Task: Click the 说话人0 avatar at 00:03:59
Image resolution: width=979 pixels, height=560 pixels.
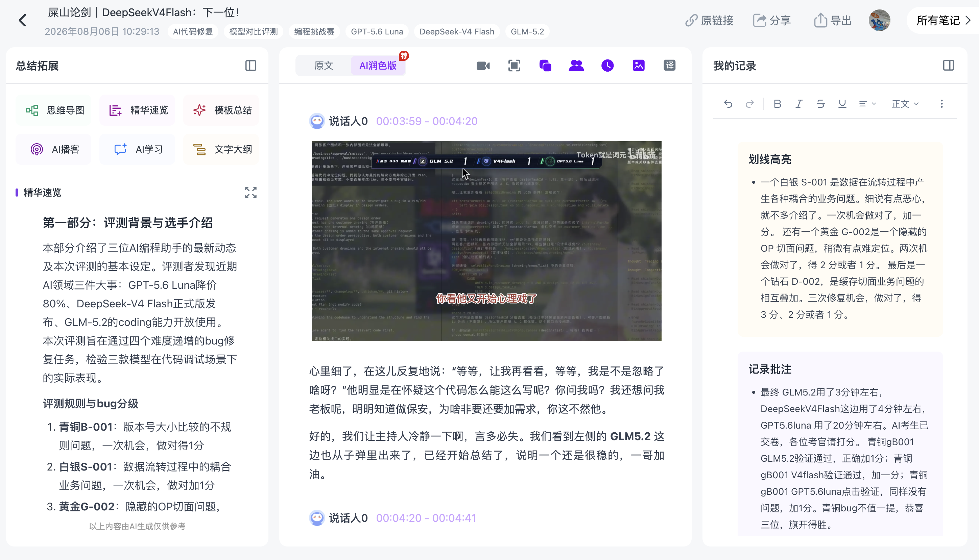Action: (317, 121)
